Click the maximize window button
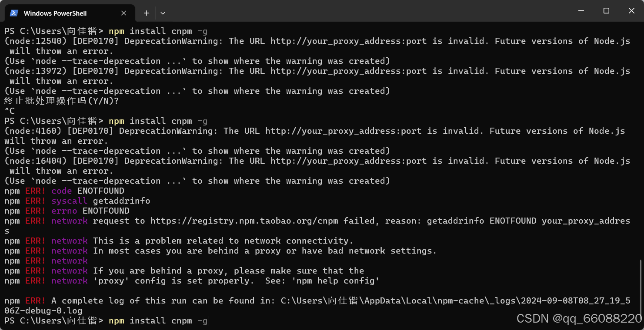 [606, 11]
